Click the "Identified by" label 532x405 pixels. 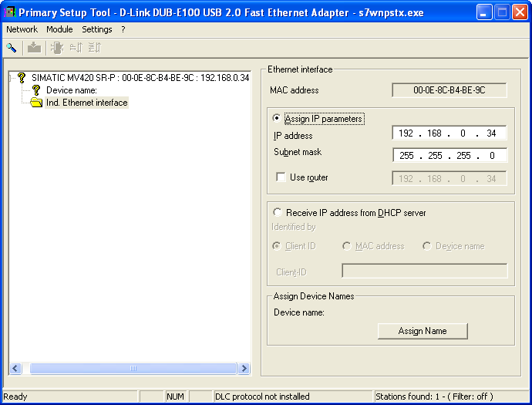(x=294, y=227)
